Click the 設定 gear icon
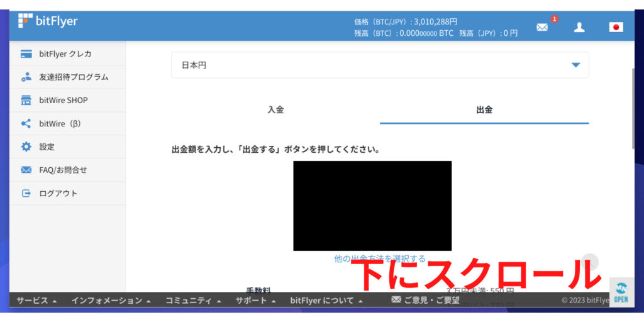644x322 pixels. click(26, 147)
